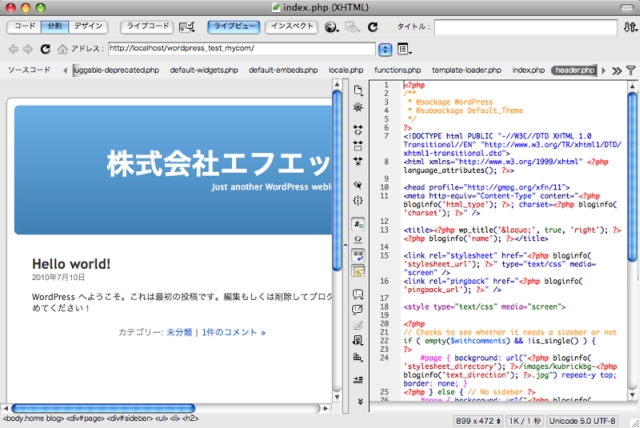Select header.php related file

coord(574,70)
